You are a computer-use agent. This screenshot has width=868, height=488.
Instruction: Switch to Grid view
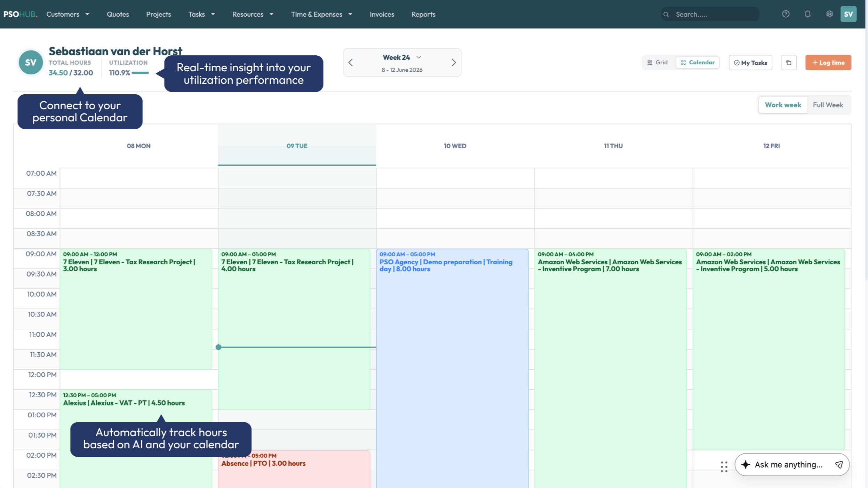(x=658, y=63)
